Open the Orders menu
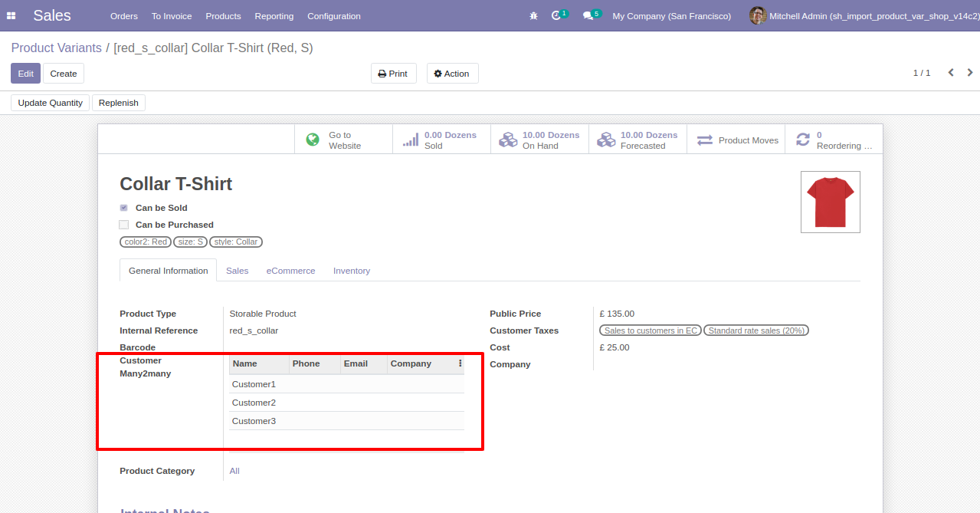Image resolution: width=980 pixels, height=513 pixels. [124, 16]
